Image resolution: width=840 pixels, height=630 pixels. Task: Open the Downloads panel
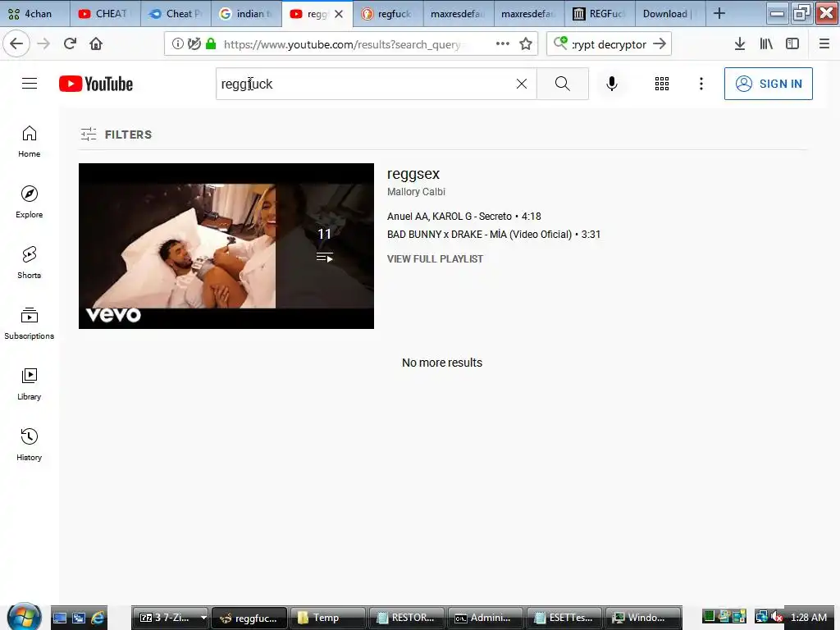tap(740, 44)
